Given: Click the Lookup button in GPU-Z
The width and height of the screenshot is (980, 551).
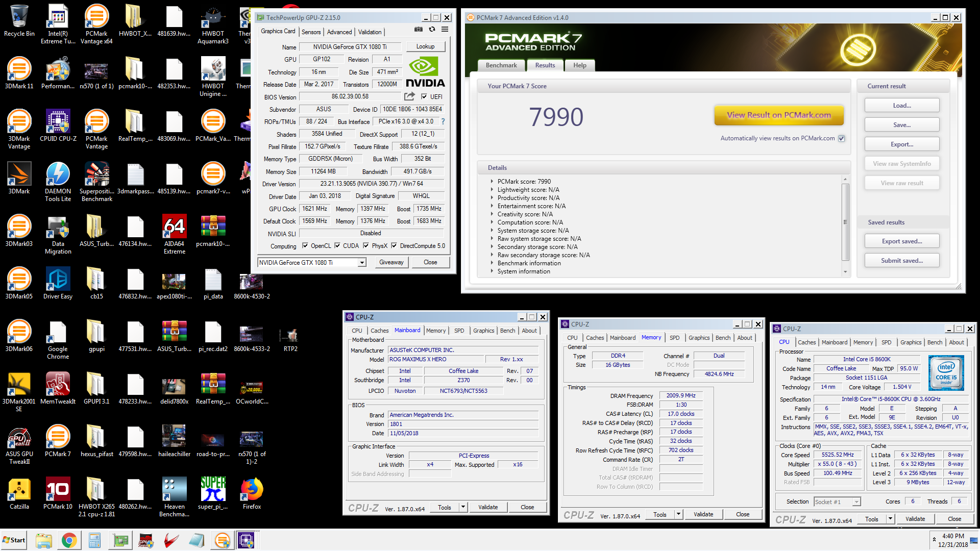Looking at the screenshot, I should [425, 46].
